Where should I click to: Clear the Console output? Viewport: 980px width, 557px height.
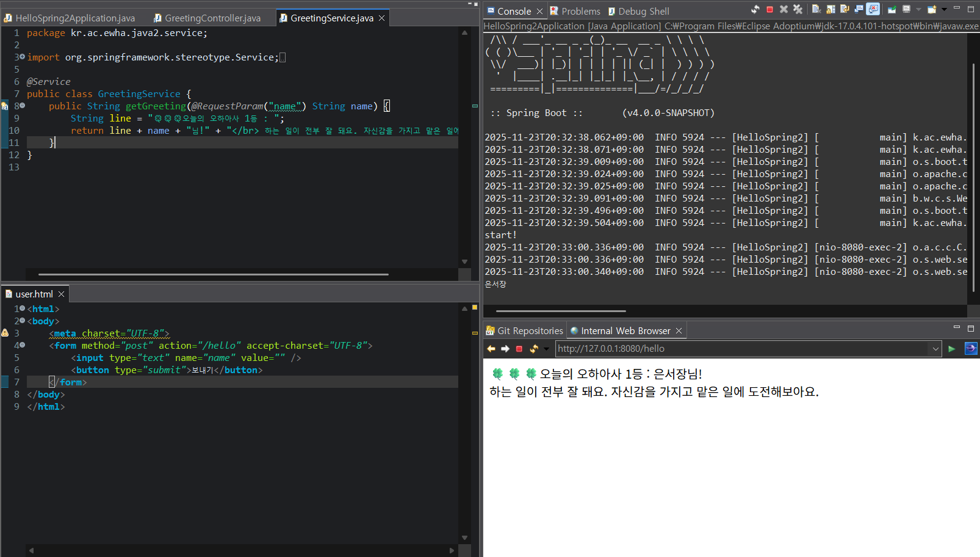(x=816, y=9)
